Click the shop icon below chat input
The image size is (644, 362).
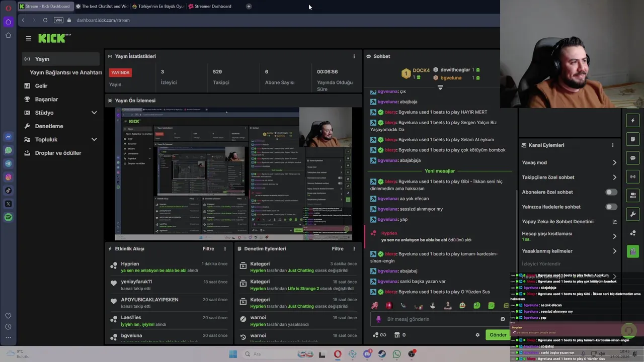(397, 335)
